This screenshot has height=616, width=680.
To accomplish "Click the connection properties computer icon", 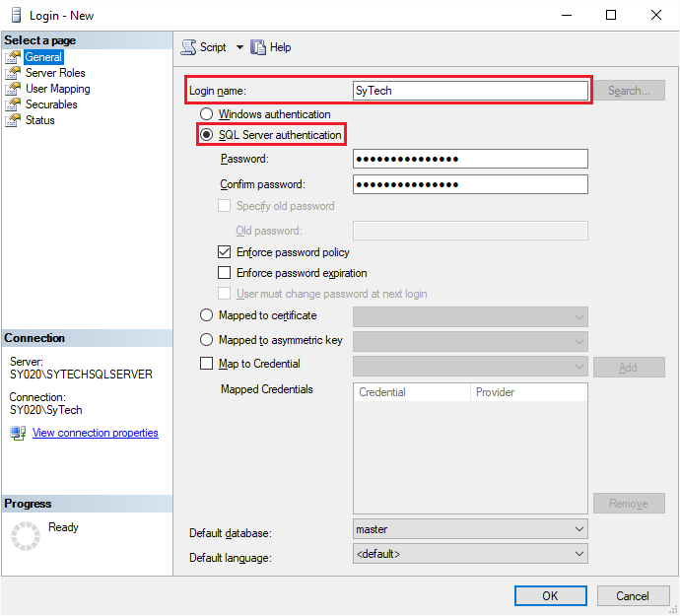I will tap(18, 433).
